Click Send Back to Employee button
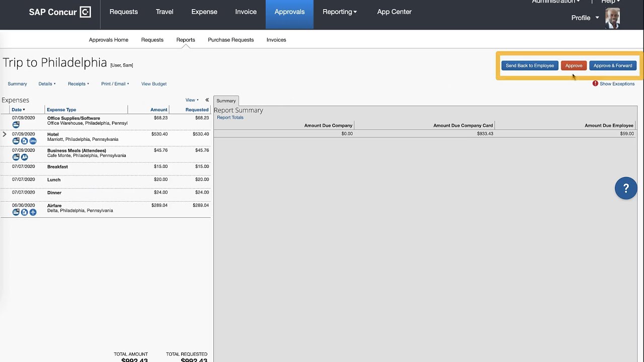Viewport: 644px width, 362px height. click(530, 65)
